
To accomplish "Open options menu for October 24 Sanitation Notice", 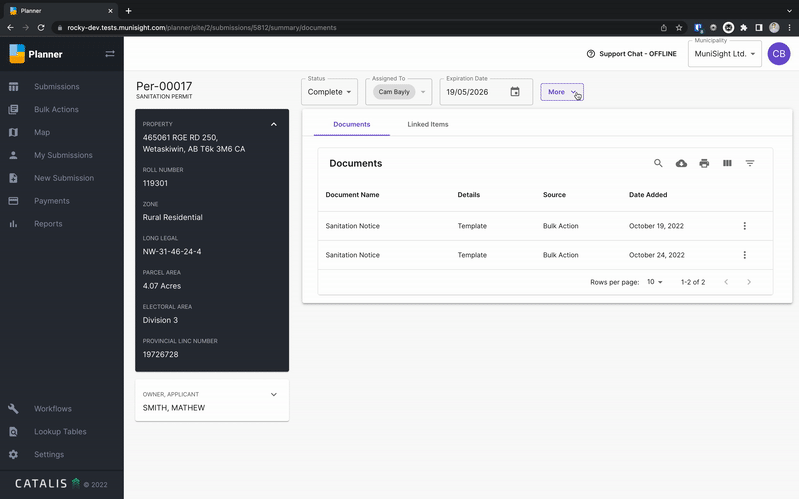I will 745,255.
